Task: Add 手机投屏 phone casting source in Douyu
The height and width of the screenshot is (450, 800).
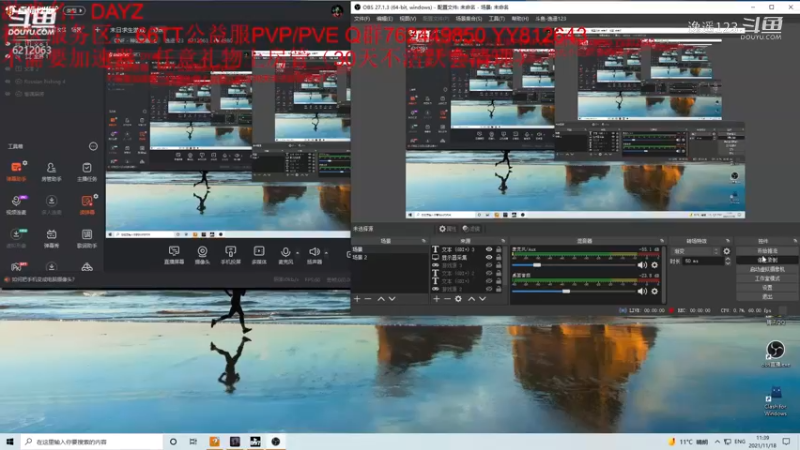Action: [x=231, y=255]
